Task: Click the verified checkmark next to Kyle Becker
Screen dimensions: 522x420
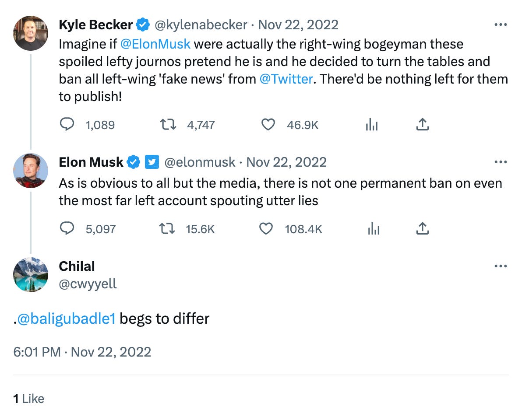Action: (142, 24)
